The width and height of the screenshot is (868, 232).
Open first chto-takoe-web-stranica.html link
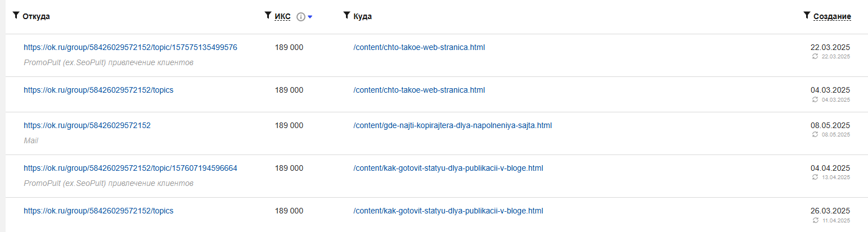click(419, 47)
